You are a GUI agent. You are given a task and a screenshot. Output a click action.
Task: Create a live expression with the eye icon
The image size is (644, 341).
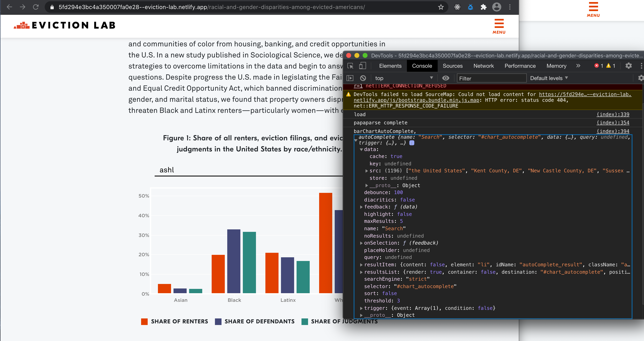[x=446, y=78]
